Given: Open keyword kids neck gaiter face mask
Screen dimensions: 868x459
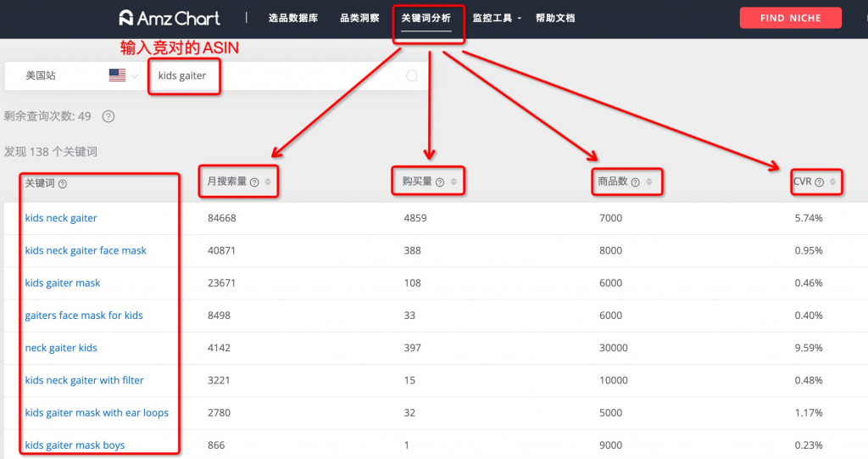Looking at the screenshot, I should click(86, 250).
